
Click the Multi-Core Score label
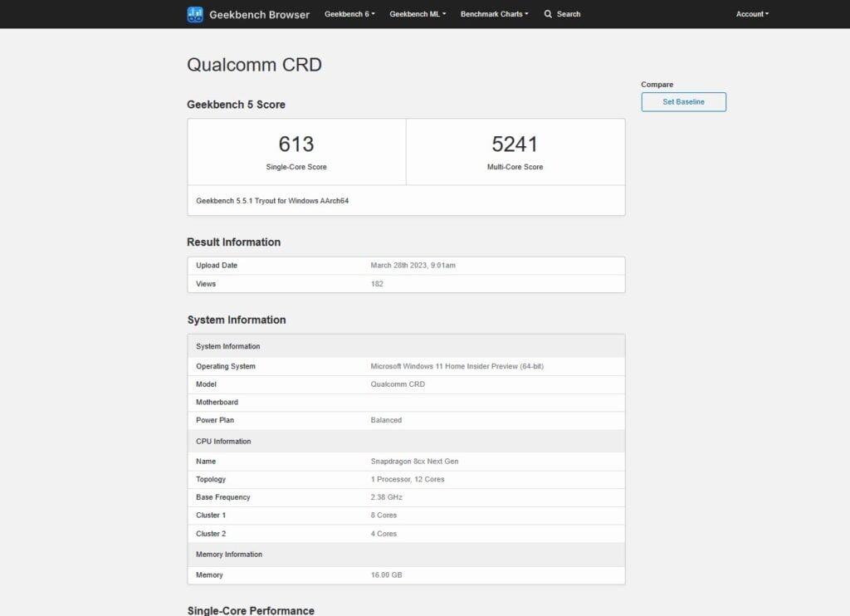click(x=515, y=167)
